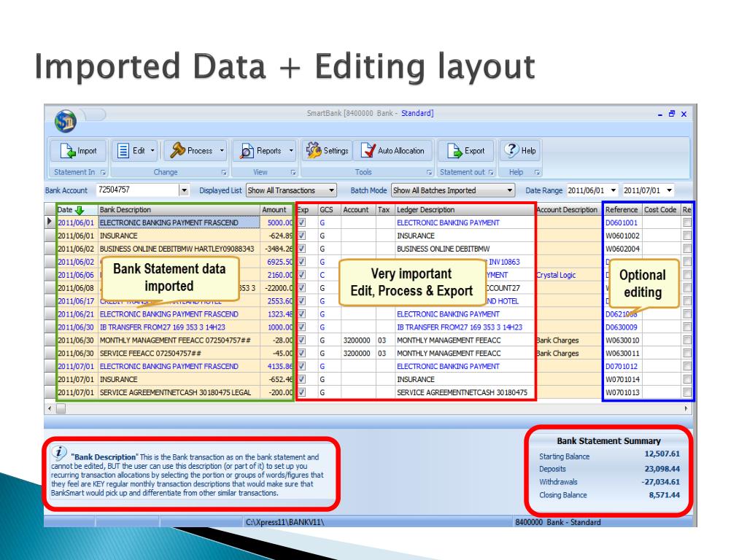Toggle Exp checkbox for INSURANCE -624.89 row

click(x=301, y=236)
